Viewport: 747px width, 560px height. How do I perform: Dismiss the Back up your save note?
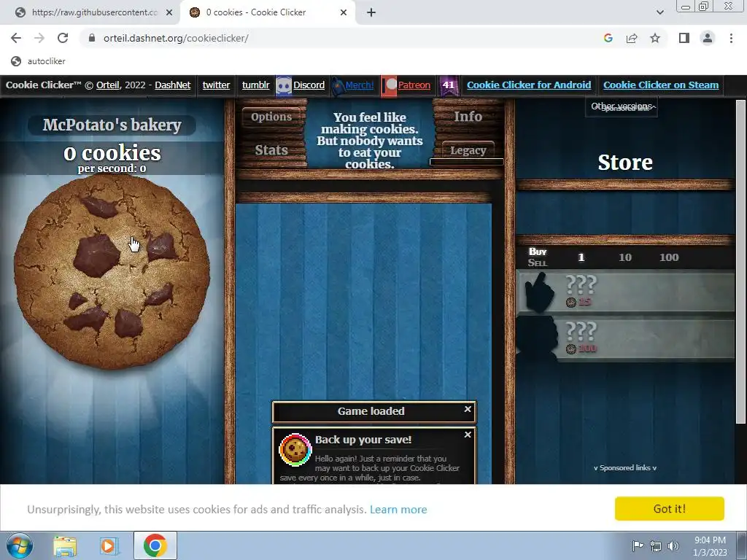tap(468, 435)
